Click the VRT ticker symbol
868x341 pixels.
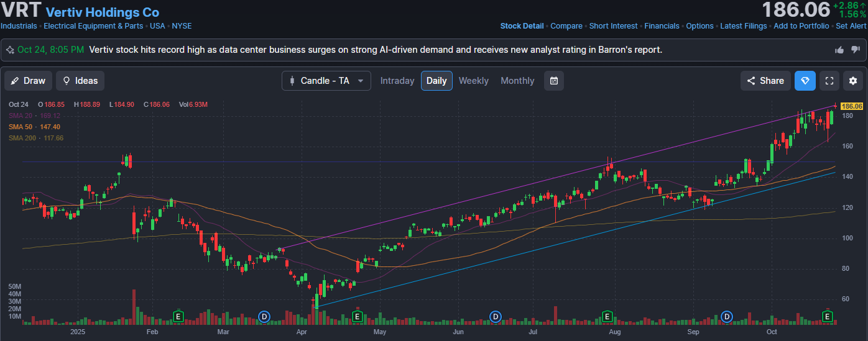[21, 11]
